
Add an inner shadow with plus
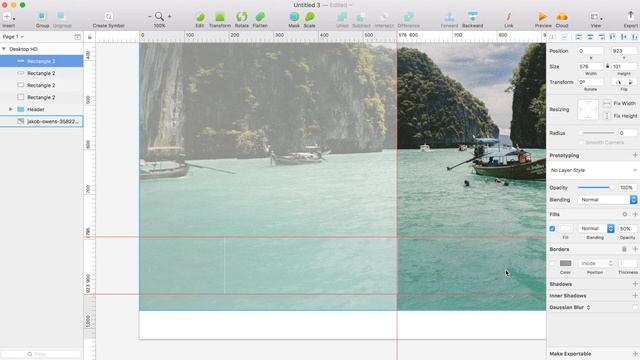pos(635,296)
